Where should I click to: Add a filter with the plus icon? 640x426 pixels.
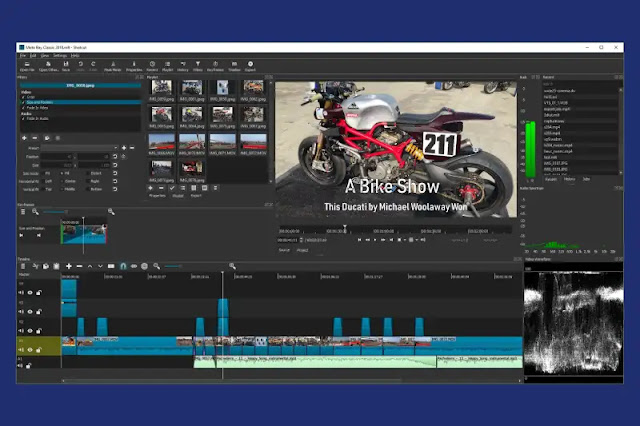[x=24, y=138]
